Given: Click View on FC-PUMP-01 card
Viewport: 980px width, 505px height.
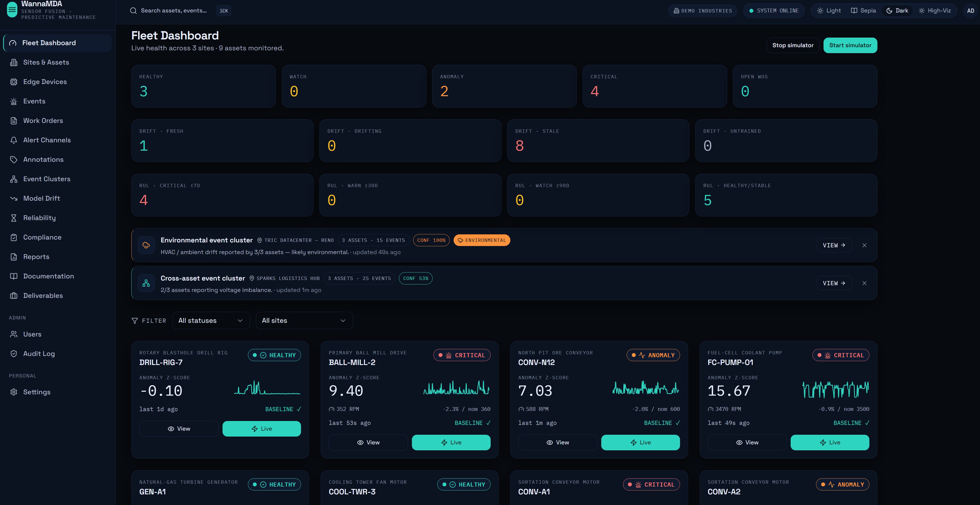Looking at the screenshot, I should click(747, 443).
